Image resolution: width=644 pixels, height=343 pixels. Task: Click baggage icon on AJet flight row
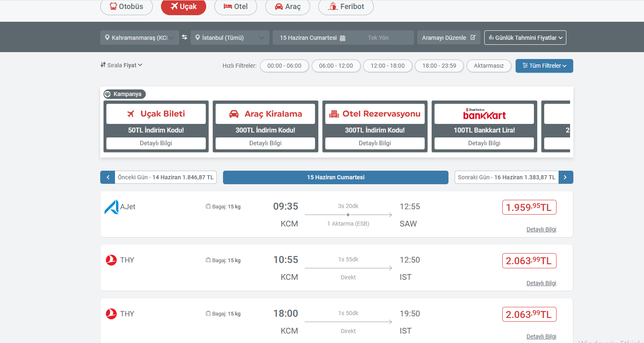click(208, 206)
